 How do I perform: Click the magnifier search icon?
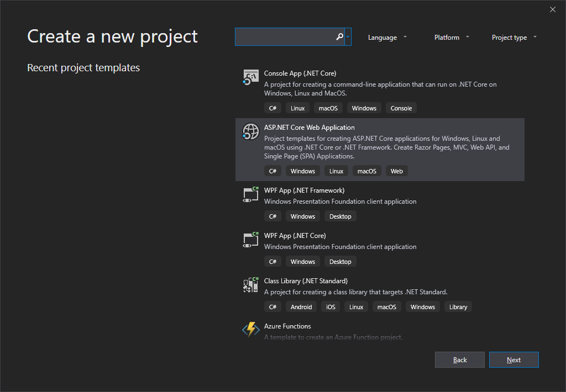pyautogui.click(x=339, y=37)
